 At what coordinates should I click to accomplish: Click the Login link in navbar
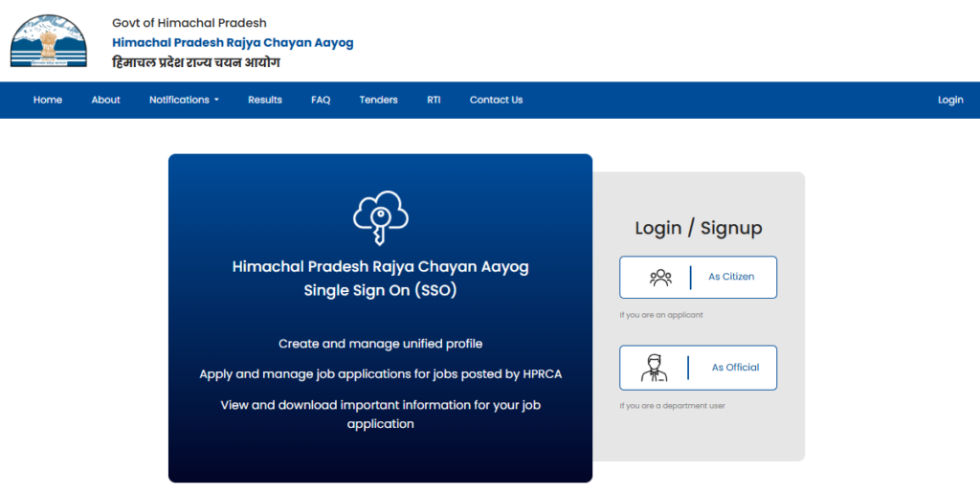[x=950, y=100]
